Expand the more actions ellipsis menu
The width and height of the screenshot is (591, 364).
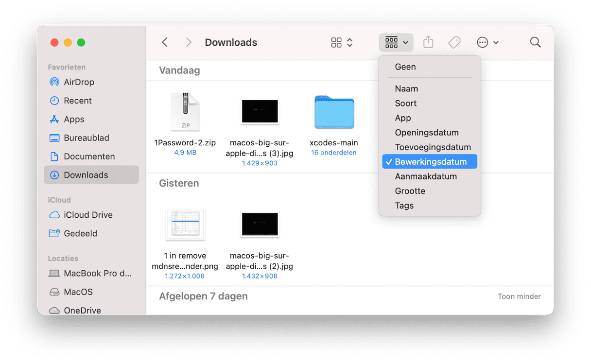click(487, 42)
